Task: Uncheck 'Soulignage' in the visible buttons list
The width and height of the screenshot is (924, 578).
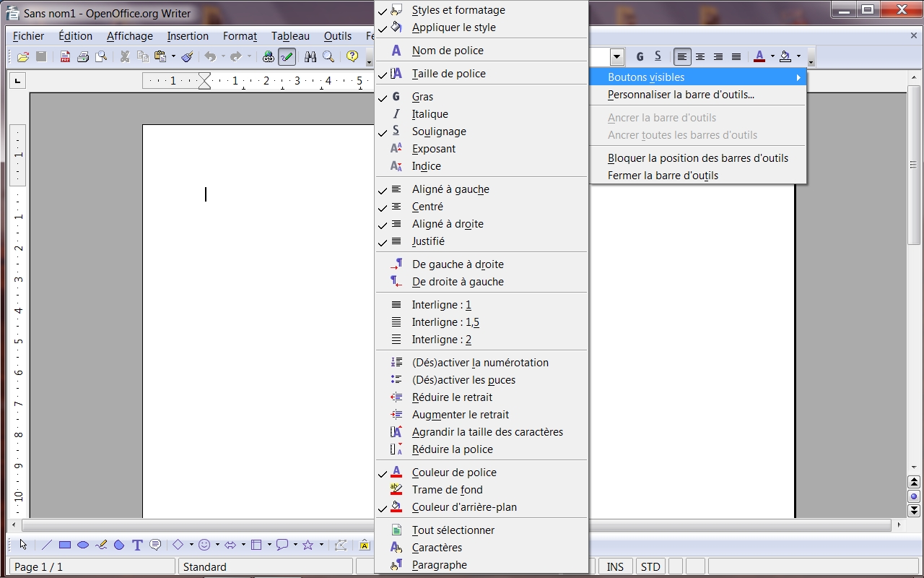Action: (481, 131)
